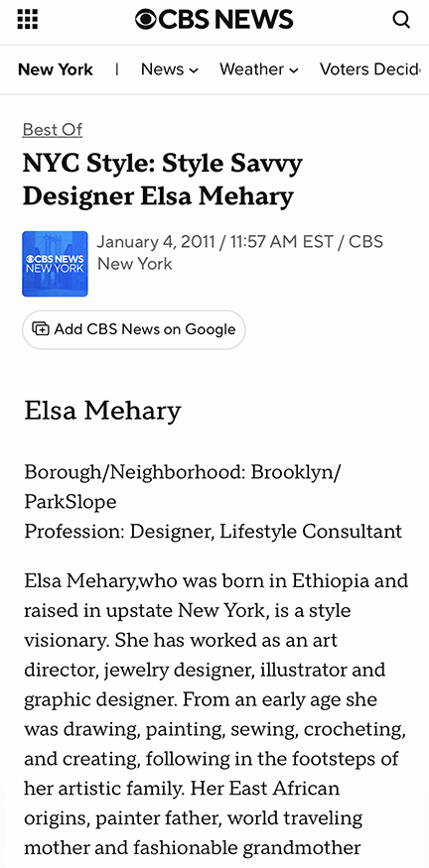
Task: Click the Elsa Mehary subheading
Action: pos(102,411)
